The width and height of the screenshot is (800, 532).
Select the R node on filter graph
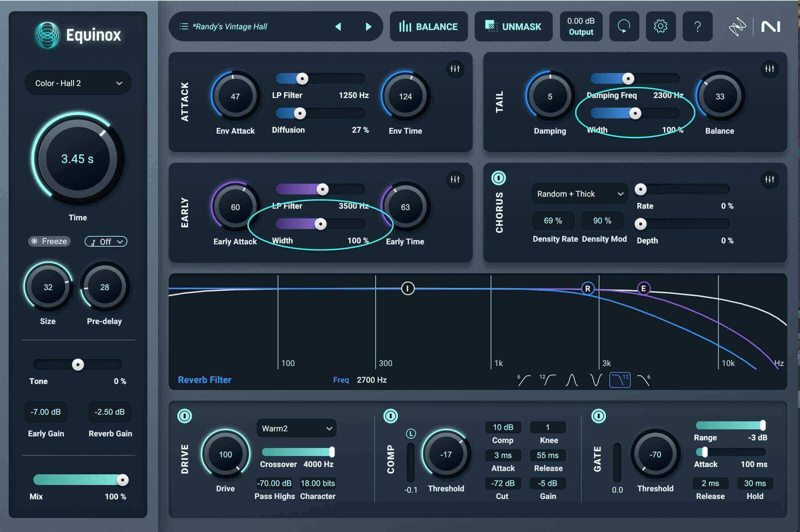(588, 288)
